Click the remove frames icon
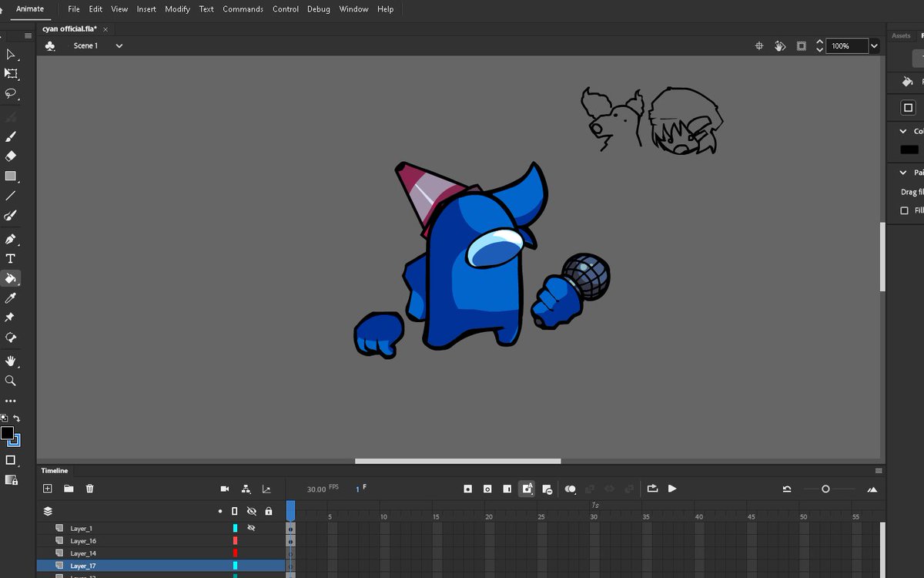 tap(547, 489)
